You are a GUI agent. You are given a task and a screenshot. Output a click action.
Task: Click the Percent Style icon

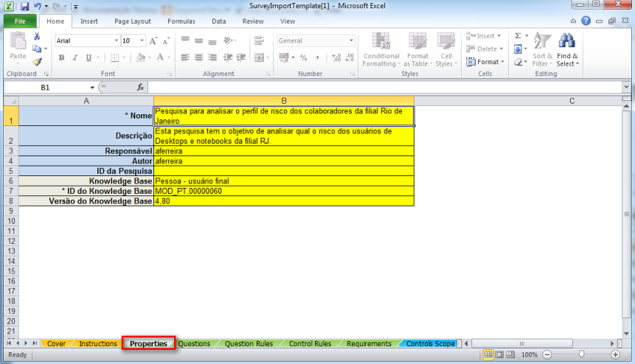pos(303,57)
